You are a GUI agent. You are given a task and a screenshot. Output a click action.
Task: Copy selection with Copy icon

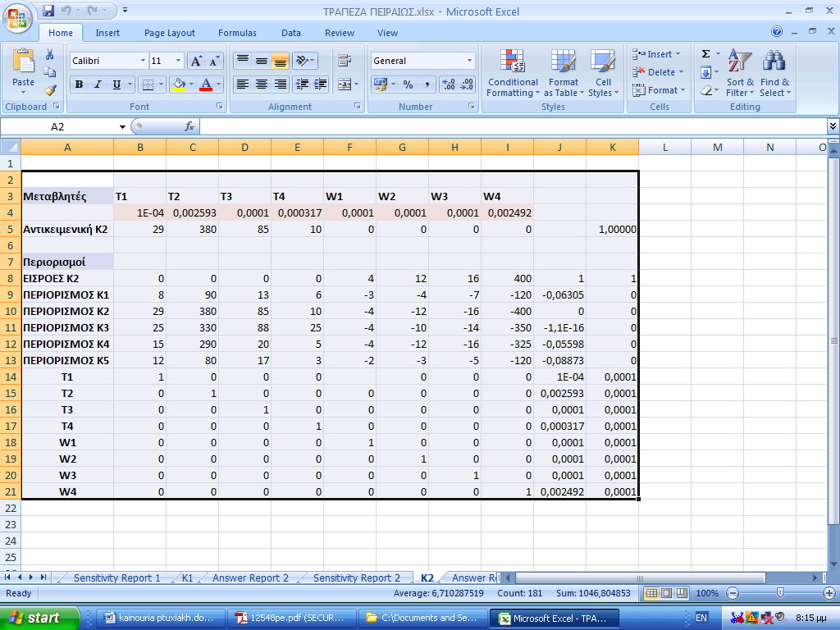coord(50,72)
